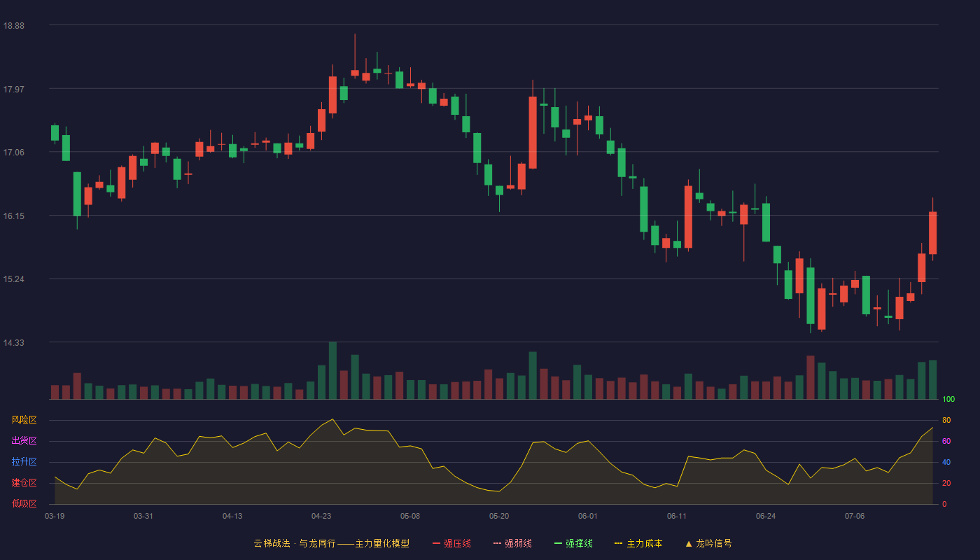Click the 04-13 date label
The height and width of the screenshot is (560, 980).
point(232,516)
